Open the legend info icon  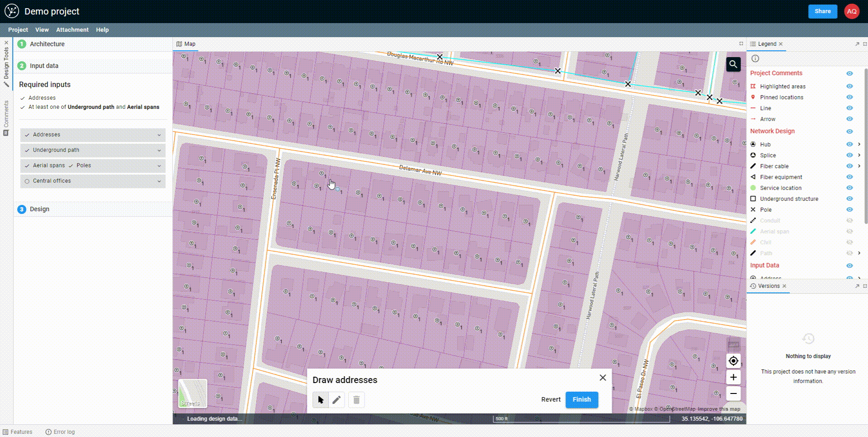[x=755, y=58]
